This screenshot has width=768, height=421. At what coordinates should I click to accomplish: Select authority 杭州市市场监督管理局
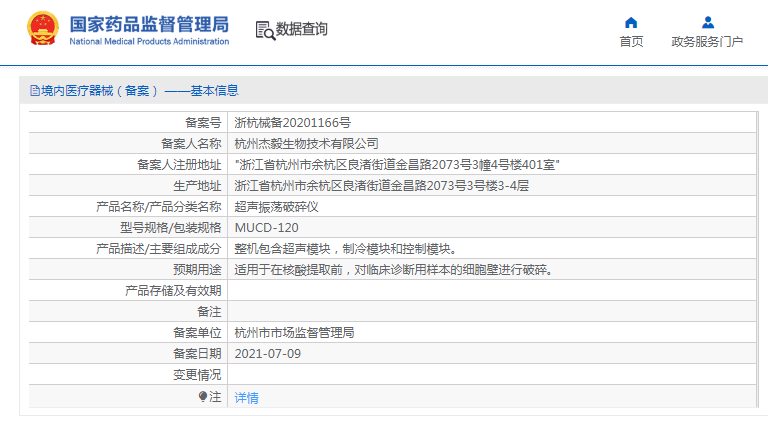294,333
